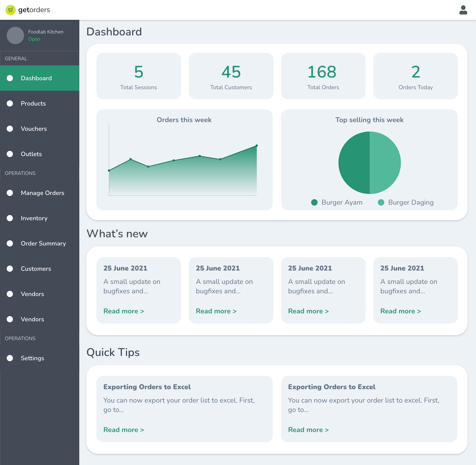The image size is (476, 465).
Task: Expand Top selling this week pie chart
Action: point(369,163)
